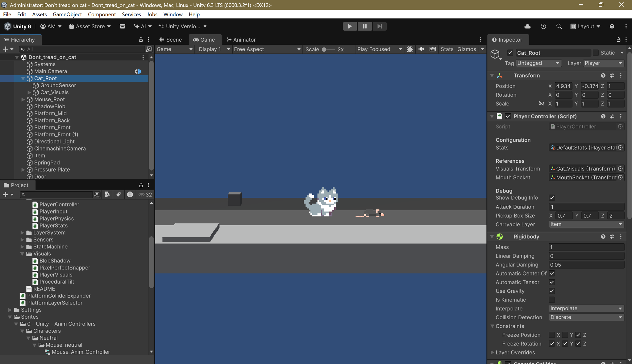Open Rigidbody component preset selector
Image resolution: width=632 pixels, height=364 pixels.
pos(612,237)
